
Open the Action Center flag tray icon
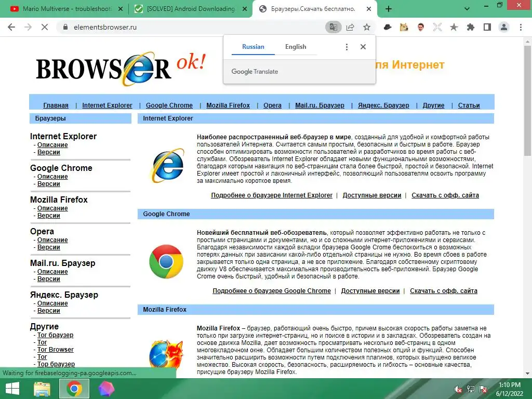483,389
